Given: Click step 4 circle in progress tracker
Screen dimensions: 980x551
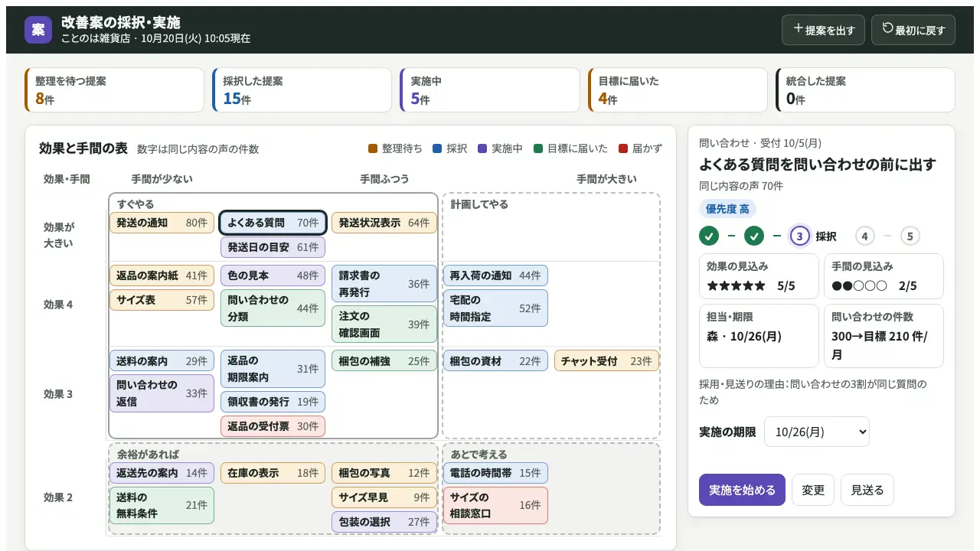Looking at the screenshot, I should click(864, 236).
